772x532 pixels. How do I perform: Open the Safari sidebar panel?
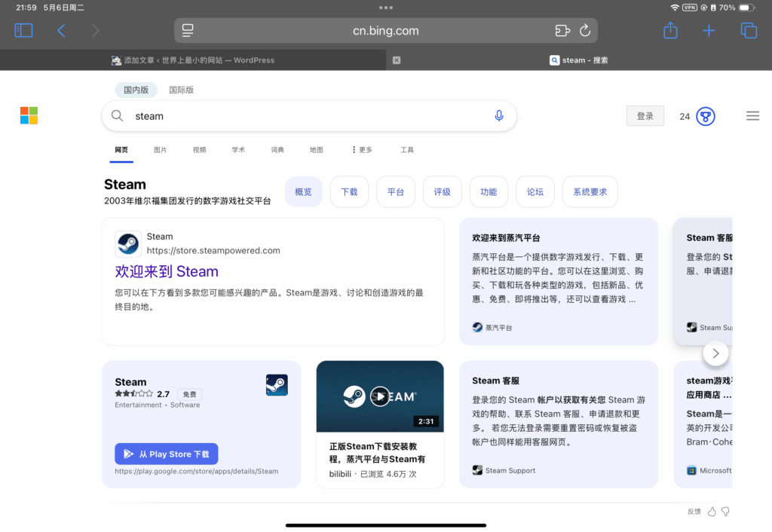pyautogui.click(x=23, y=30)
